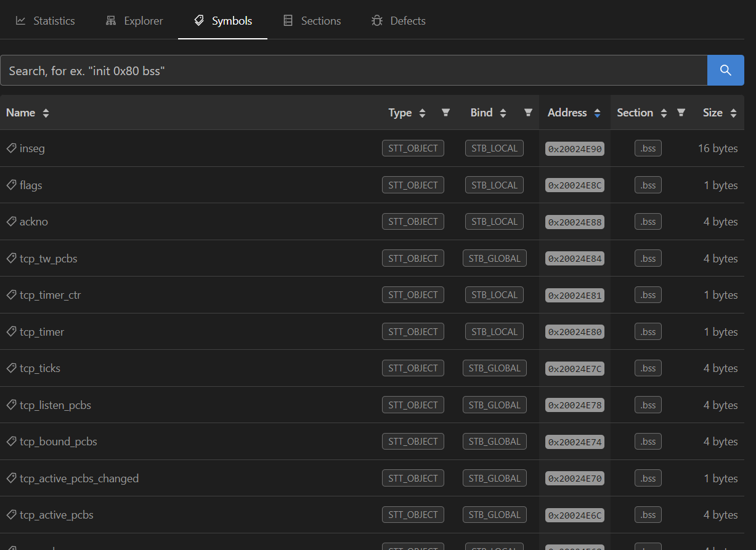Sort symbols by Name column arrows
This screenshot has width=756, height=550.
pos(46,113)
